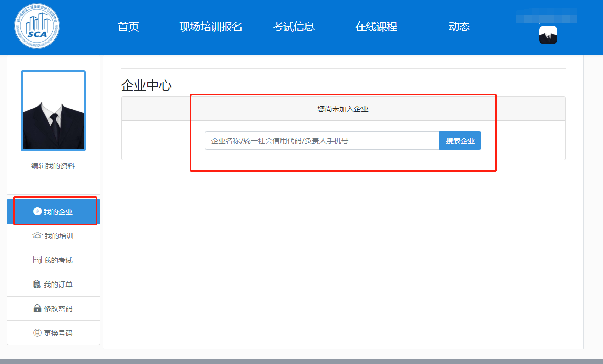Viewport: 603px width, 364px height.
Task: Click the 编辑我的资料 link
Action: [x=53, y=166]
